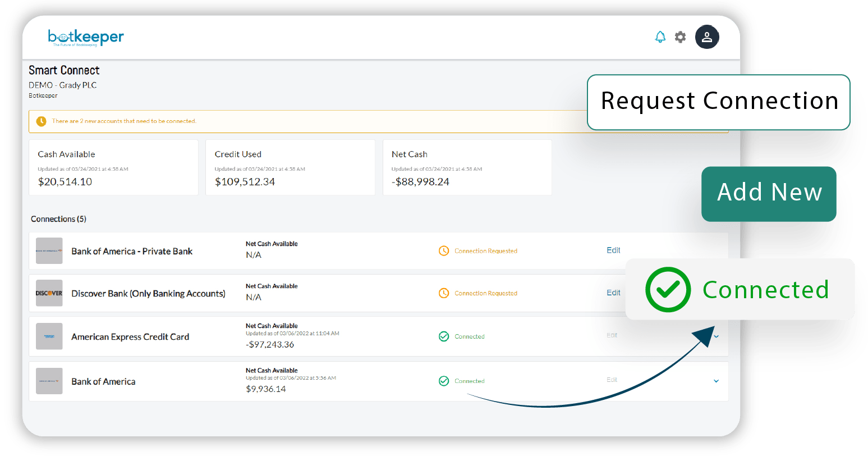
Task: Click Connected status in American Express row
Action: pyautogui.click(x=470, y=336)
